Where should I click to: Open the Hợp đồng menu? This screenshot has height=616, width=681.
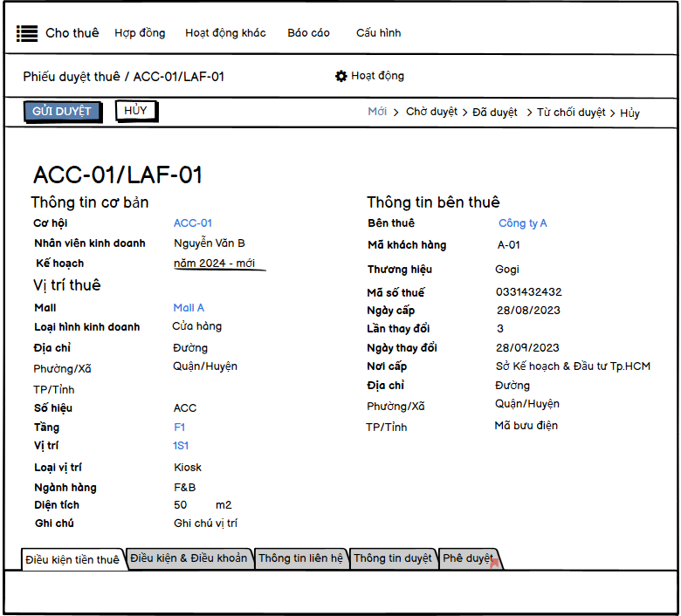tap(140, 33)
